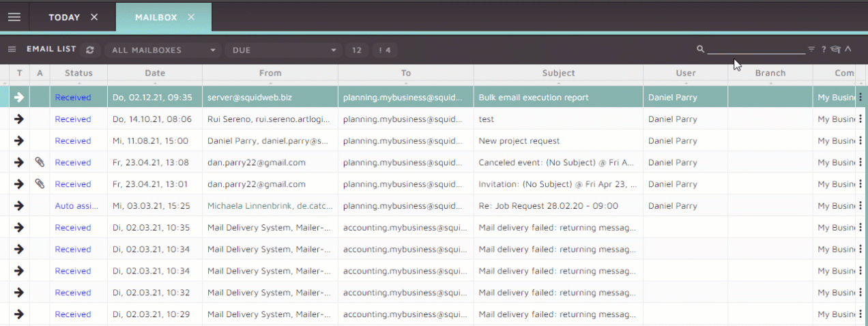
Task: Click the paperclip attachment in the Invitation row
Action: point(40,184)
